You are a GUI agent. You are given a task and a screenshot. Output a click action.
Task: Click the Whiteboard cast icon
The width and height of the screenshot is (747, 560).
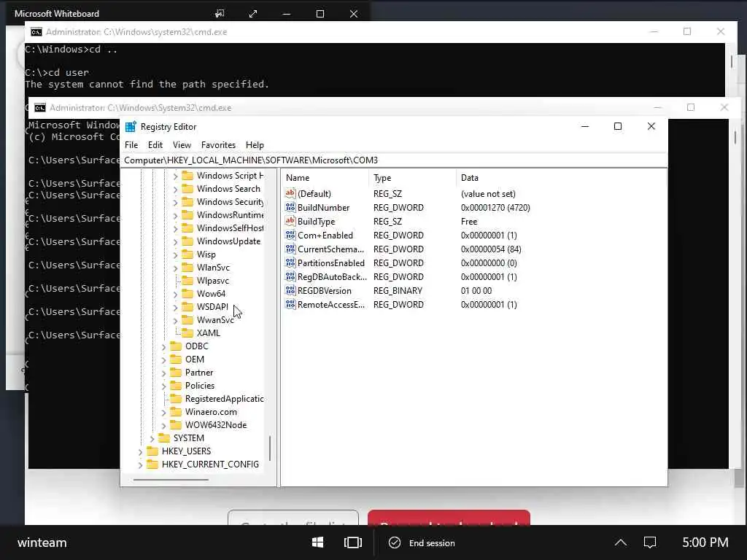[x=220, y=14]
